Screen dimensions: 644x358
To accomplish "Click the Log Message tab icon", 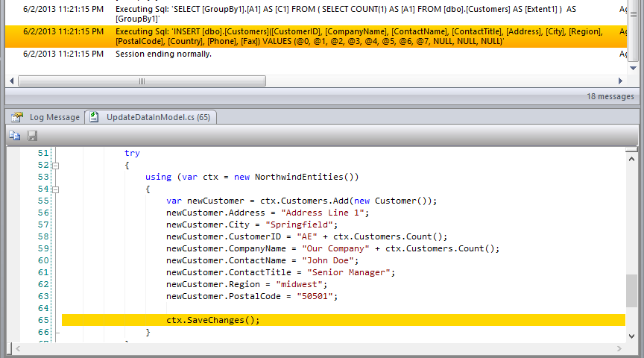I will 17,117.
